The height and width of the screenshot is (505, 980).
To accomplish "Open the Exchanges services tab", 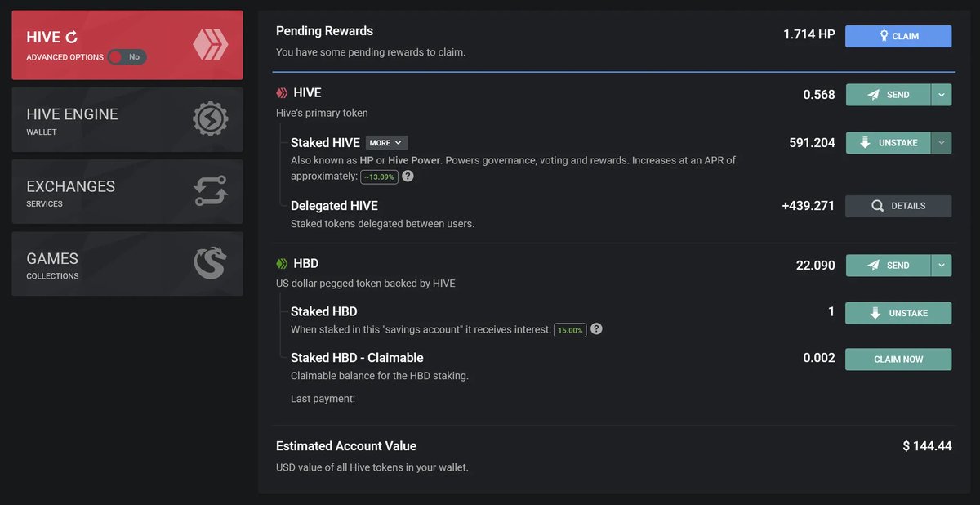I will click(127, 191).
